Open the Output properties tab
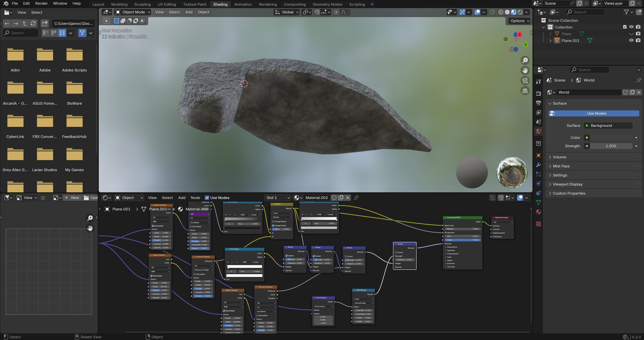 coord(539,103)
